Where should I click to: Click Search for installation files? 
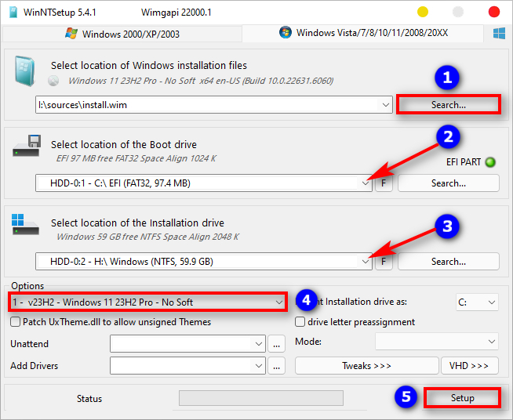coord(448,104)
